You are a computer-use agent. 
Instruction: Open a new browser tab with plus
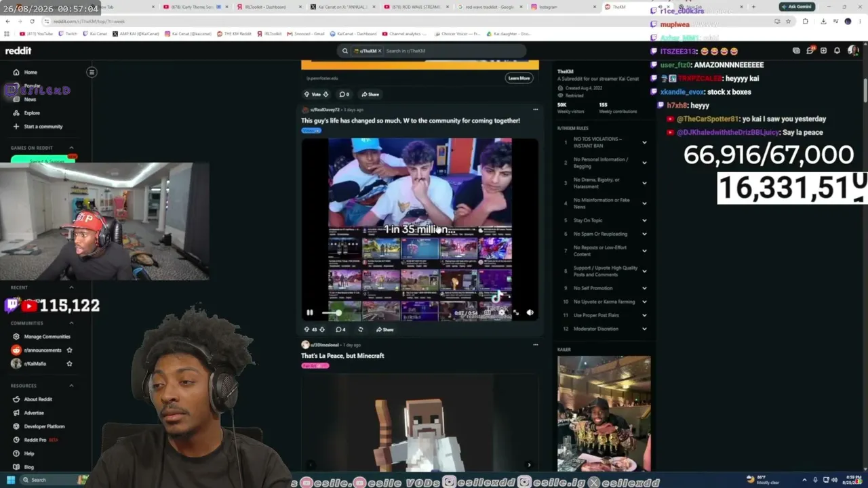(753, 7)
